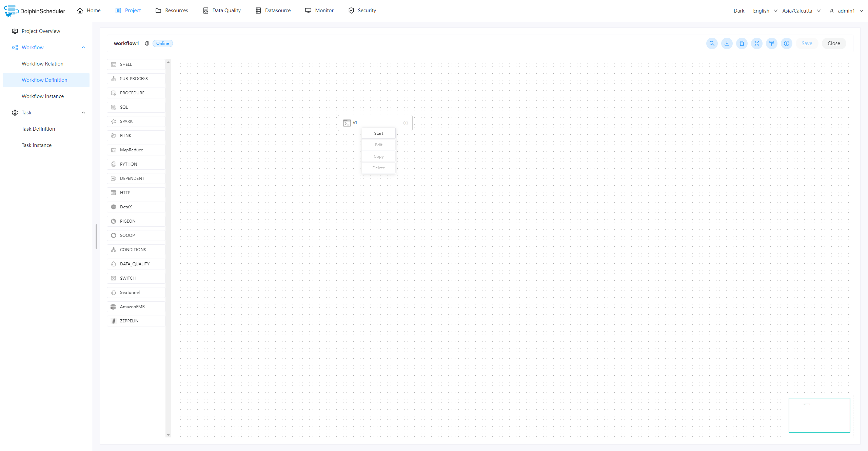Switch to Dark theme
This screenshot has width=868, height=451.
click(739, 11)
